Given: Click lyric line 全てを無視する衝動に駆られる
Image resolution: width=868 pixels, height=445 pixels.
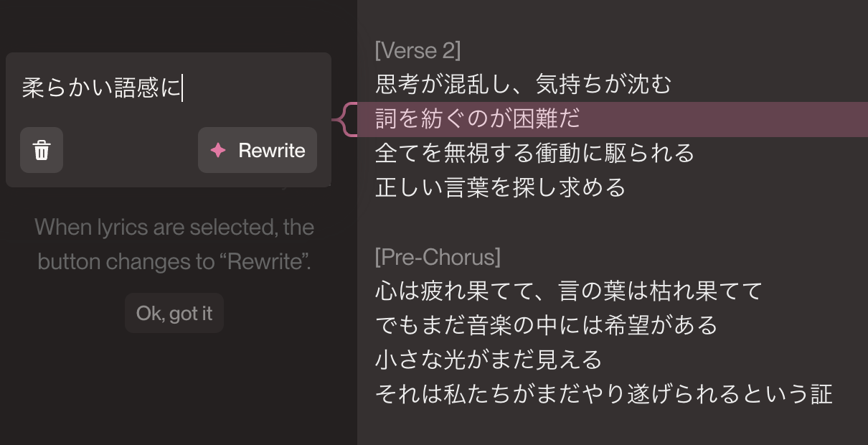Looking at the screenshot, I should [x=534, y=153].
